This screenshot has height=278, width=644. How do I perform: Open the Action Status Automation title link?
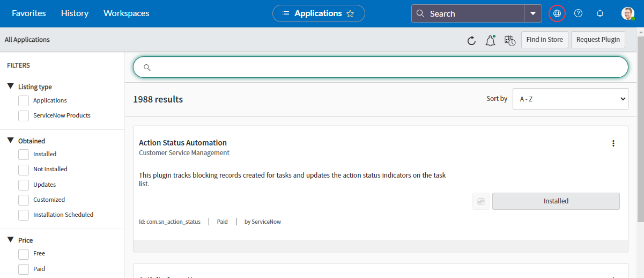[x=183, y=143]
